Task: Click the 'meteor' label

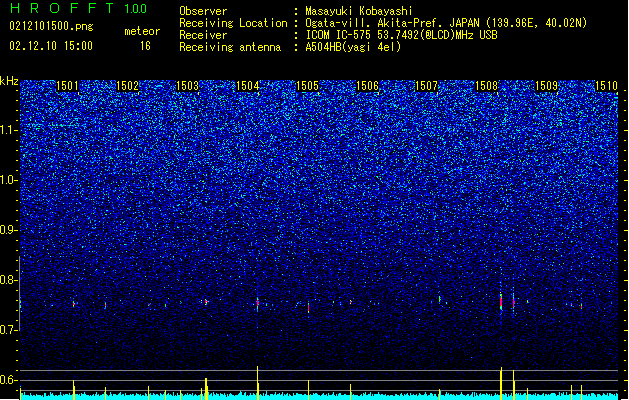Action: (142, 31)
